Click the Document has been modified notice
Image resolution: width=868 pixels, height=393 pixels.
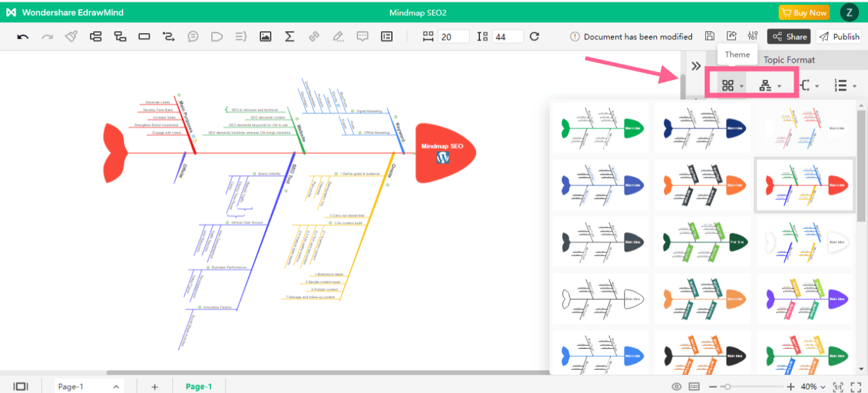pyautogui.click(x=632, y=37)
